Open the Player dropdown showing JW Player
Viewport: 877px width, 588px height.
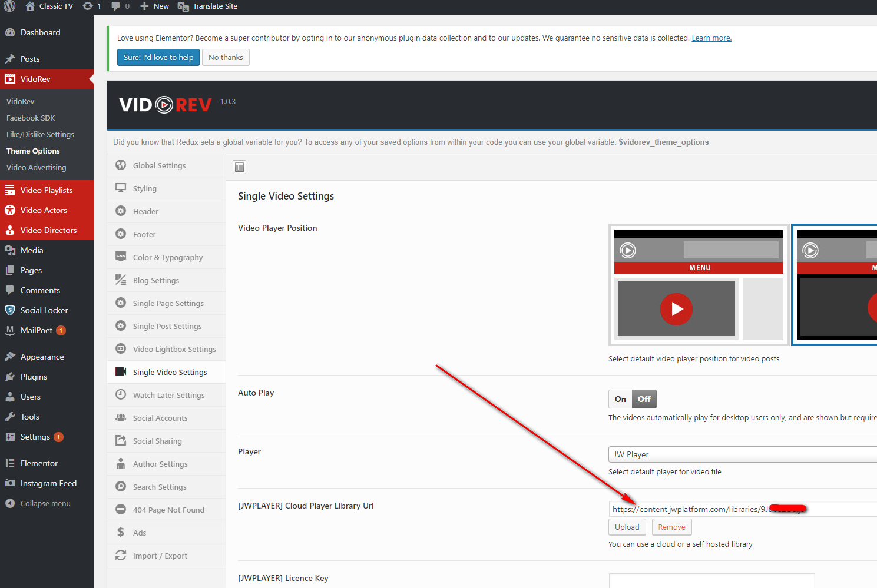pyautogui.click(x=742, y=454)
